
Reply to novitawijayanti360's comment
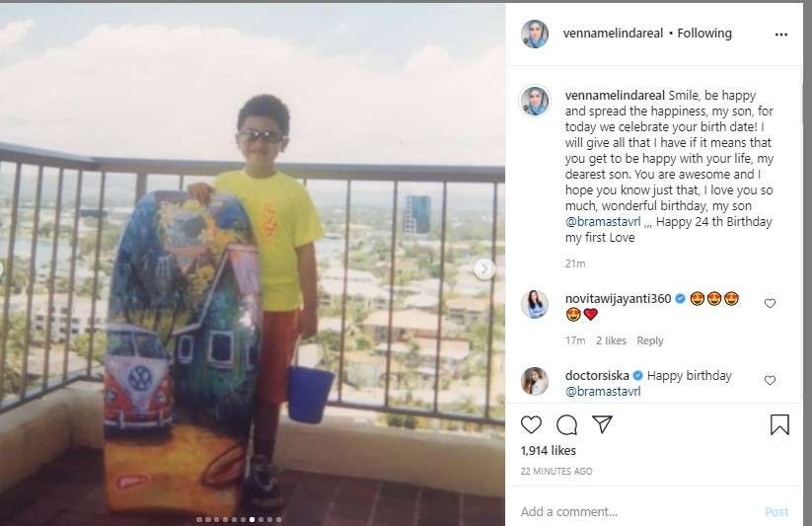coord(650,340)
